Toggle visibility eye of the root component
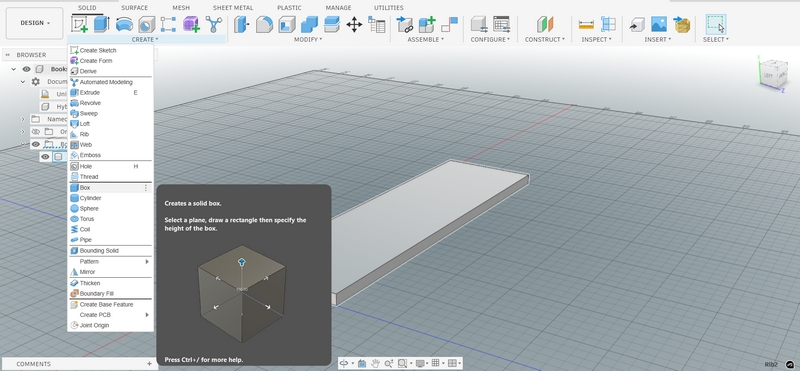This screenshot has width=800, height=371. point(27,69)
